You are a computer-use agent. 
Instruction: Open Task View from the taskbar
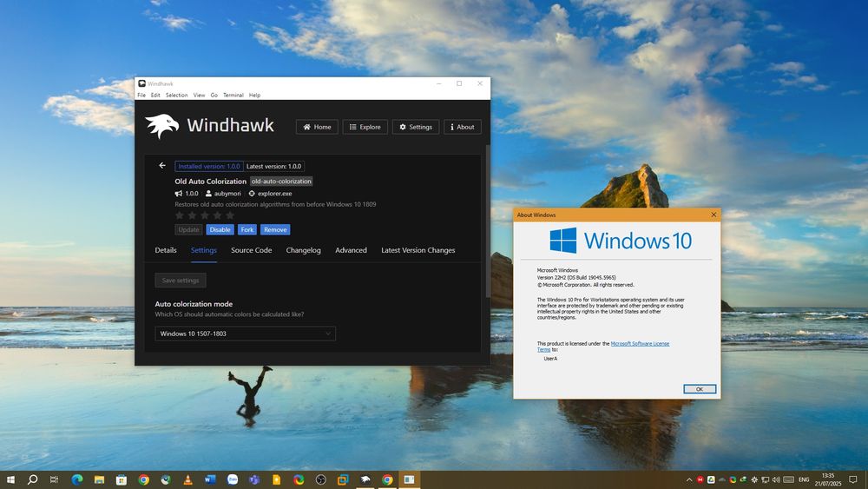(x=54, y=479)
